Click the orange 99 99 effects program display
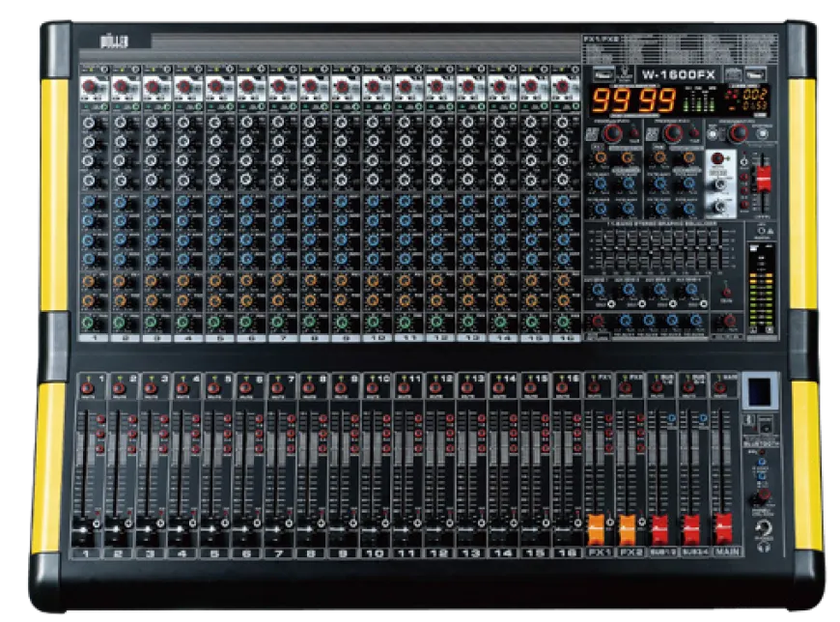The image size is (840, 622). click(633, 100)
